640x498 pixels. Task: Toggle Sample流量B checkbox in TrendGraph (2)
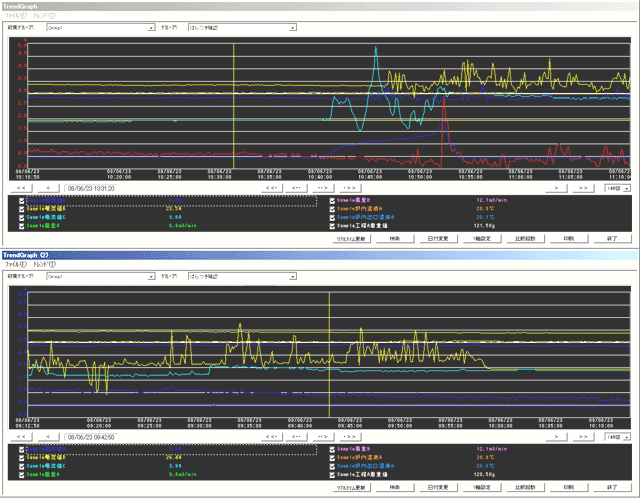tap(332, 449)
